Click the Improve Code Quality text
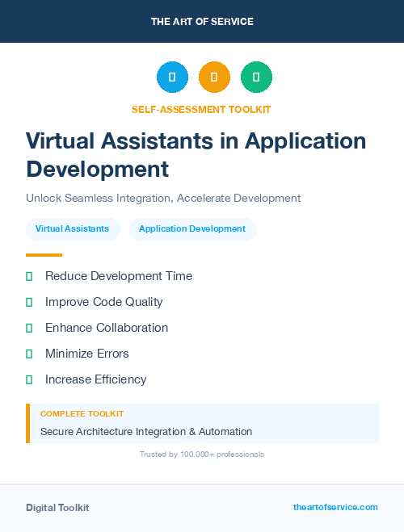 coord(104,302)
